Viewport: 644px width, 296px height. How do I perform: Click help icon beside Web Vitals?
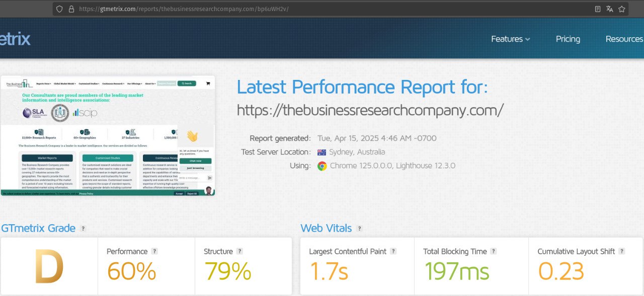pos(359,229)
